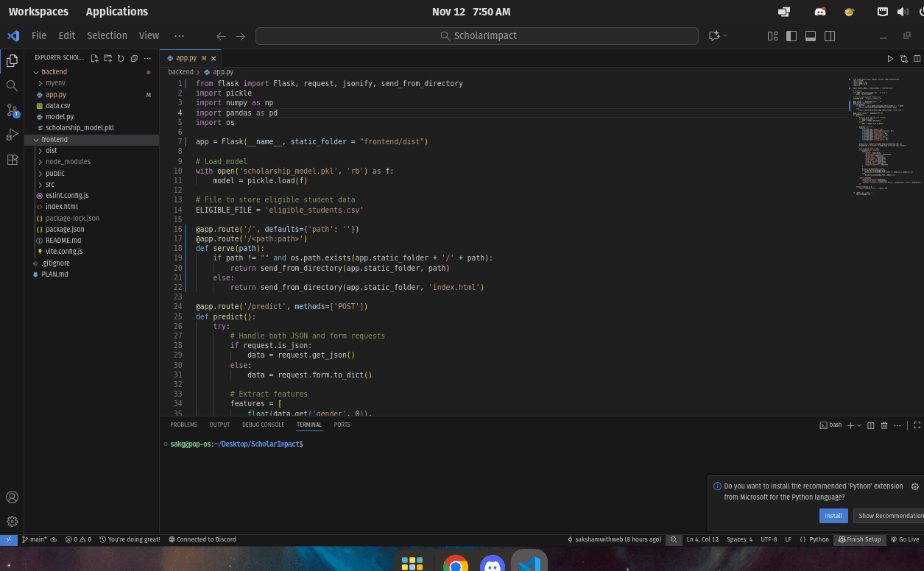Collapse the frontend folder

[x=54, y=140]
